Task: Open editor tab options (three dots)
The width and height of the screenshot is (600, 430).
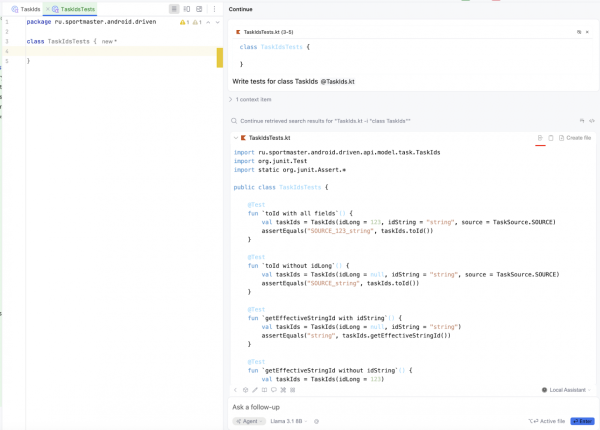Action: point(214,9)
